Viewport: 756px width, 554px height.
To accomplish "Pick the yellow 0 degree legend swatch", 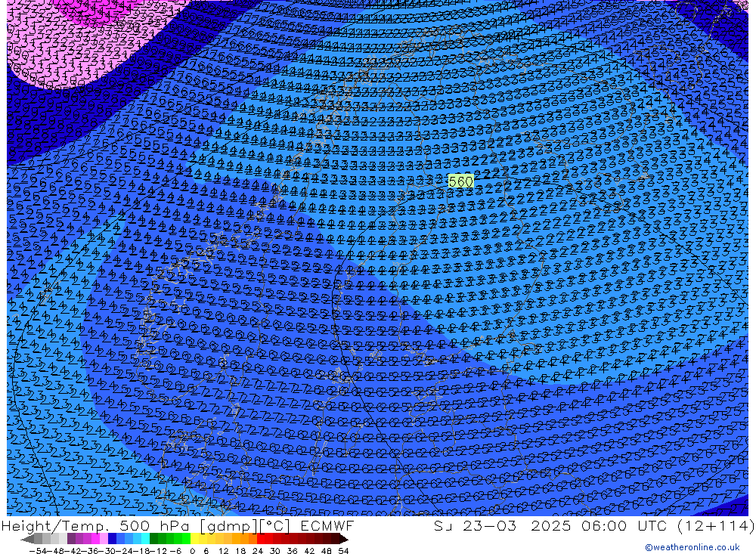I will (x=194, y=539).
